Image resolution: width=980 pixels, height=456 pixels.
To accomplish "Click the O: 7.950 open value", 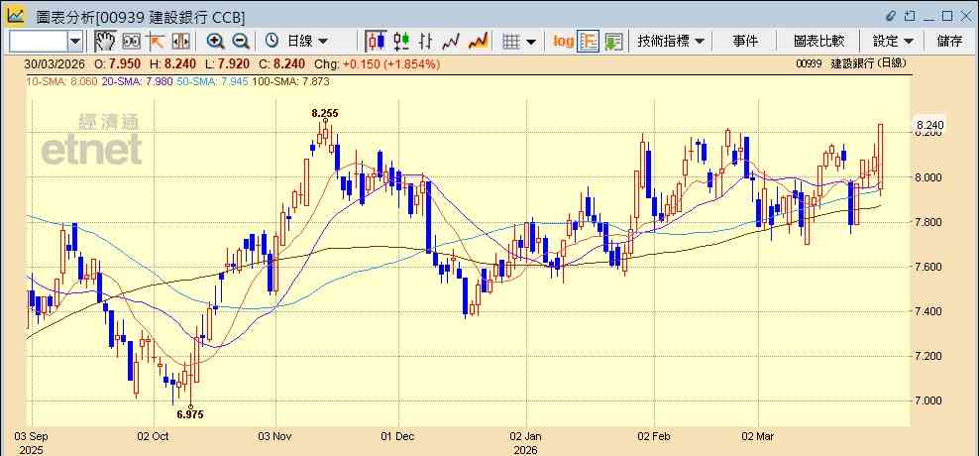I will pos(118,63).
